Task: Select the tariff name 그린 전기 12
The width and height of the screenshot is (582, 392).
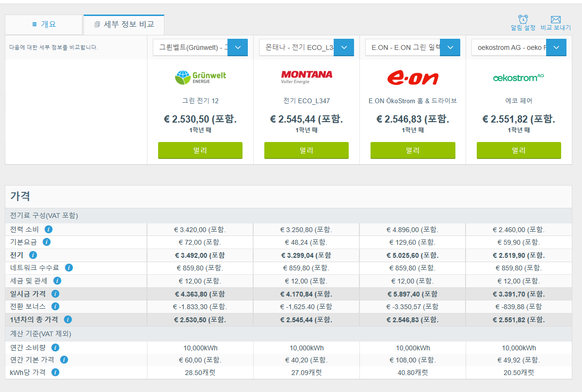Action: (200, 101)
